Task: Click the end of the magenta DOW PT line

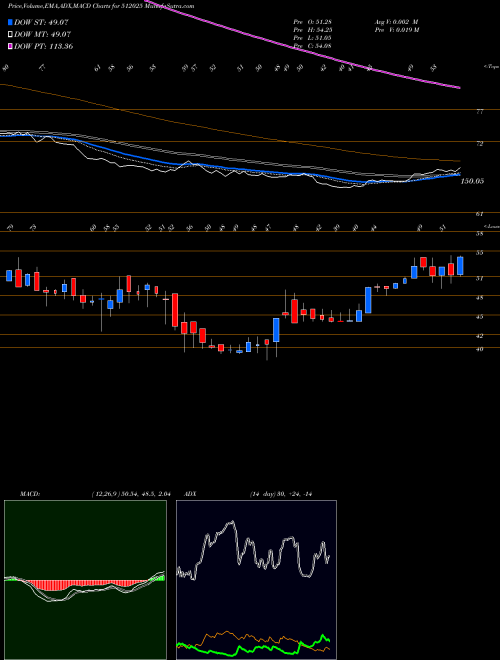Action: [x=458, y=88]
